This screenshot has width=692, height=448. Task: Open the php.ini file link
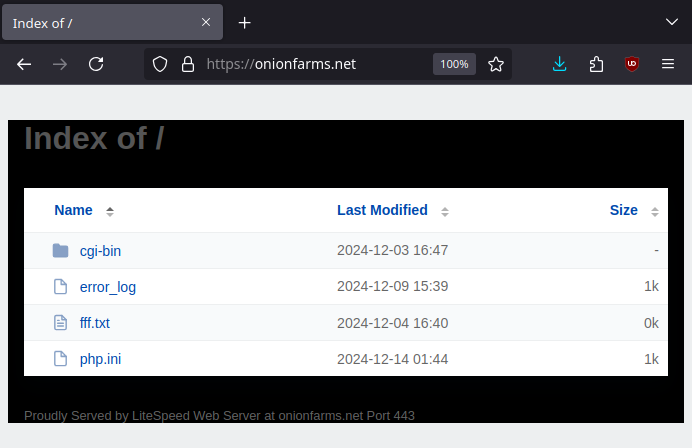pos(100,359)
